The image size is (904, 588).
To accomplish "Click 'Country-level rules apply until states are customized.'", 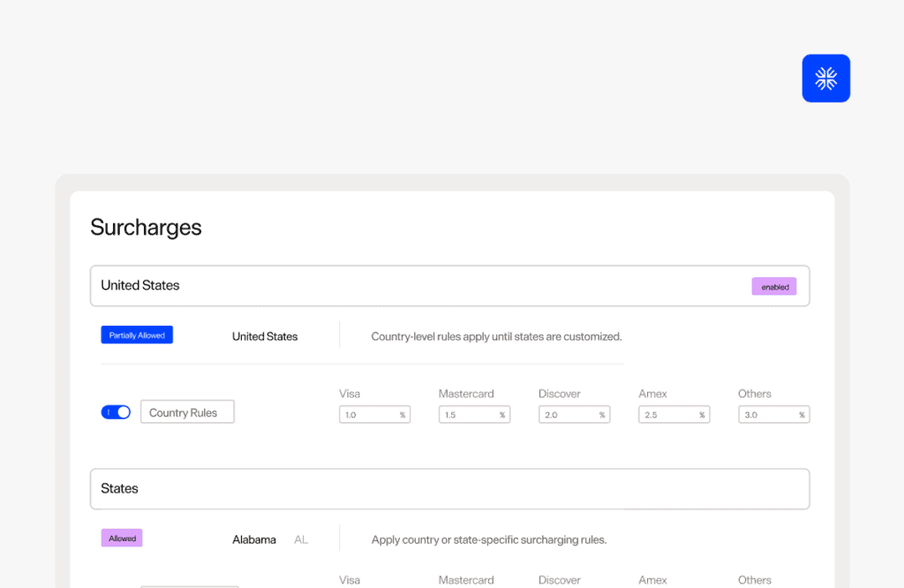I will coord(496,336).
